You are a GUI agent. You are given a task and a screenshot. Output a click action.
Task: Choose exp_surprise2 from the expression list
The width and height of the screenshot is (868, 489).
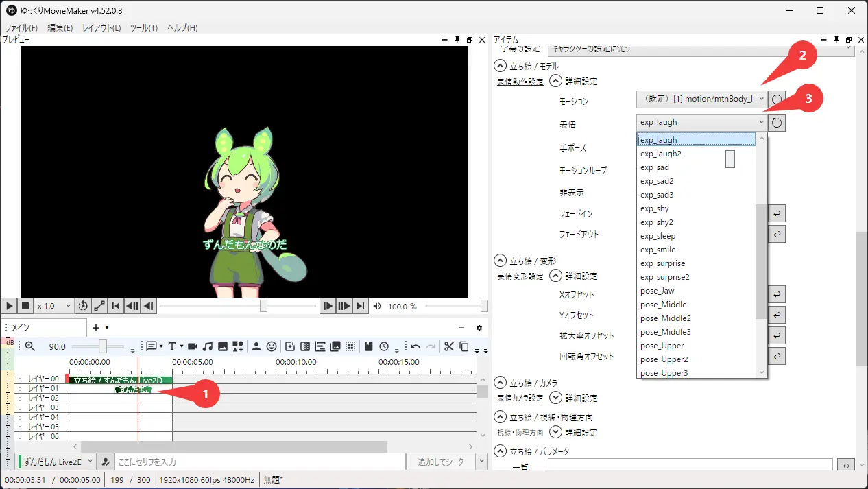pos(696,277)
